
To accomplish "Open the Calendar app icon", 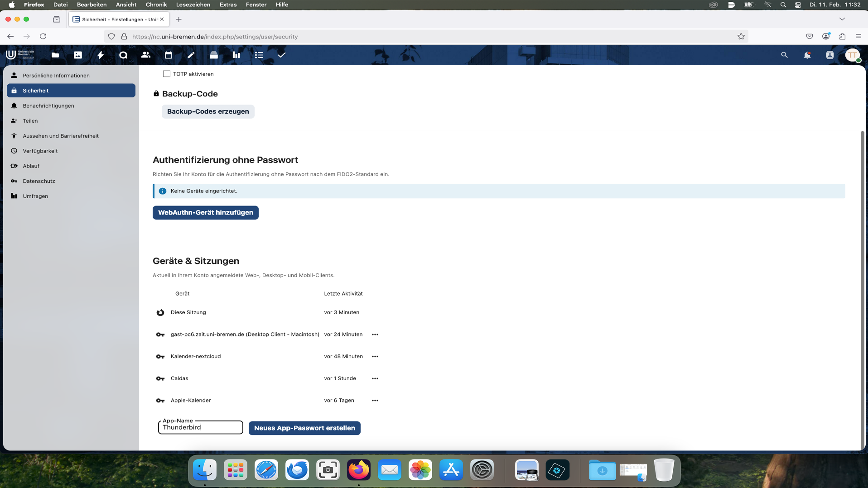I will (169, 55).
